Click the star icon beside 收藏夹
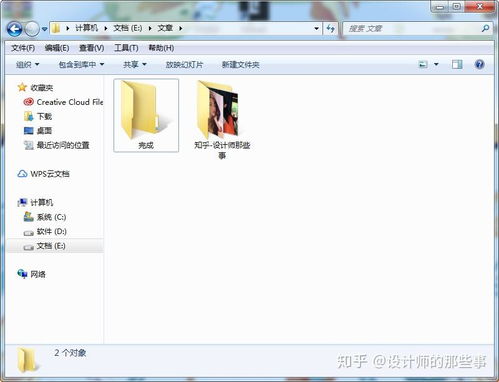 pos(22,87)
